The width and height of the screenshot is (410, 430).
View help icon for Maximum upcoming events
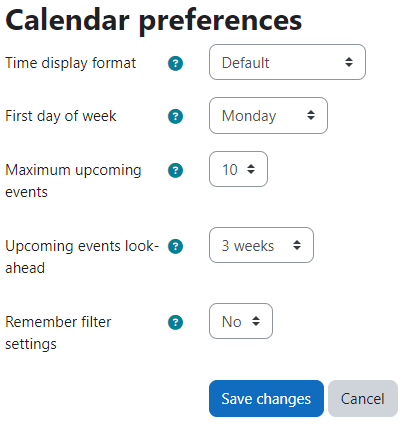click(175, 170)
